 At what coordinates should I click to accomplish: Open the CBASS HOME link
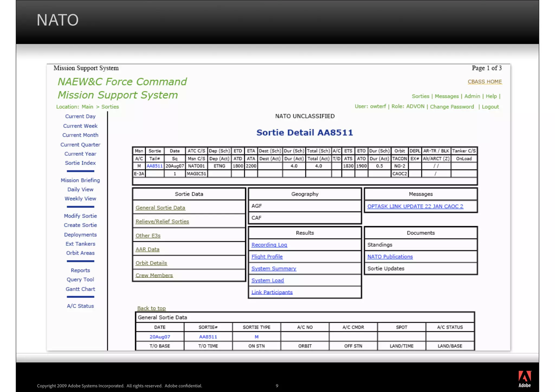pyautogui.click(x=485, y=82)
